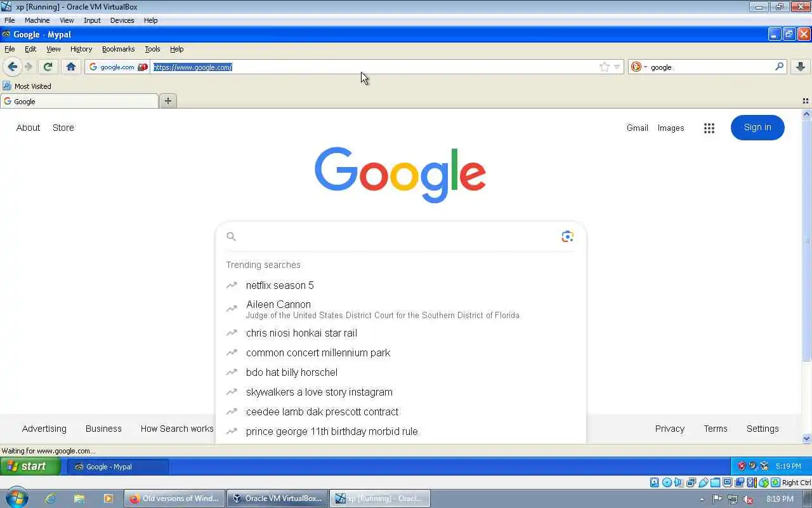Switch to 'Old versions of Wind...' Firefox taskbar window

click(x=174, y=498)
